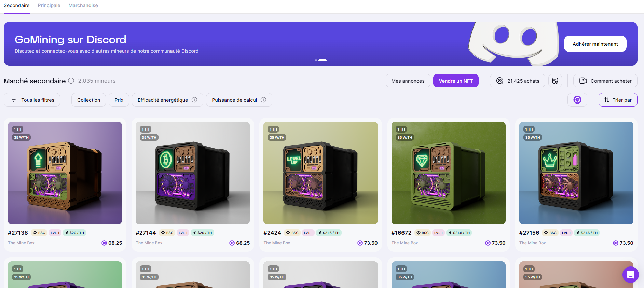644x288 pixels.
Task: Open the purchase history icon button
Action: pos(555,81)
